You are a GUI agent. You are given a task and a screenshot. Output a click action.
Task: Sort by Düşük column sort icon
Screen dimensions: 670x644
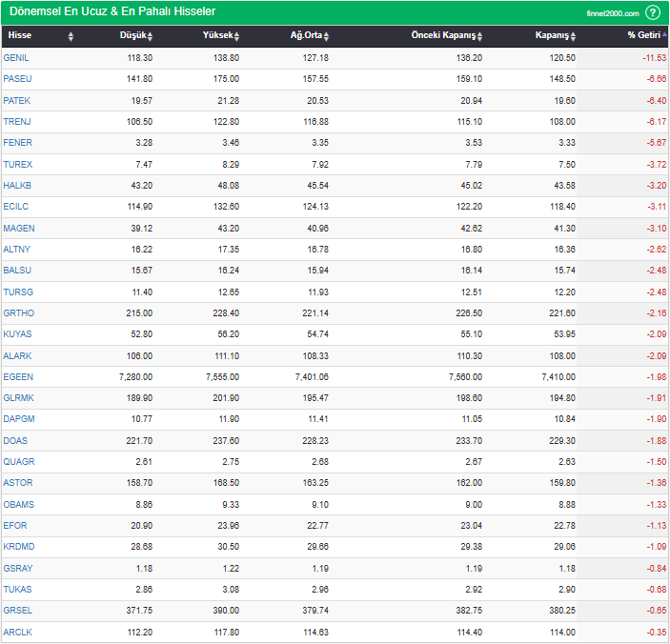pyautogui.click(x=150, y=36)
